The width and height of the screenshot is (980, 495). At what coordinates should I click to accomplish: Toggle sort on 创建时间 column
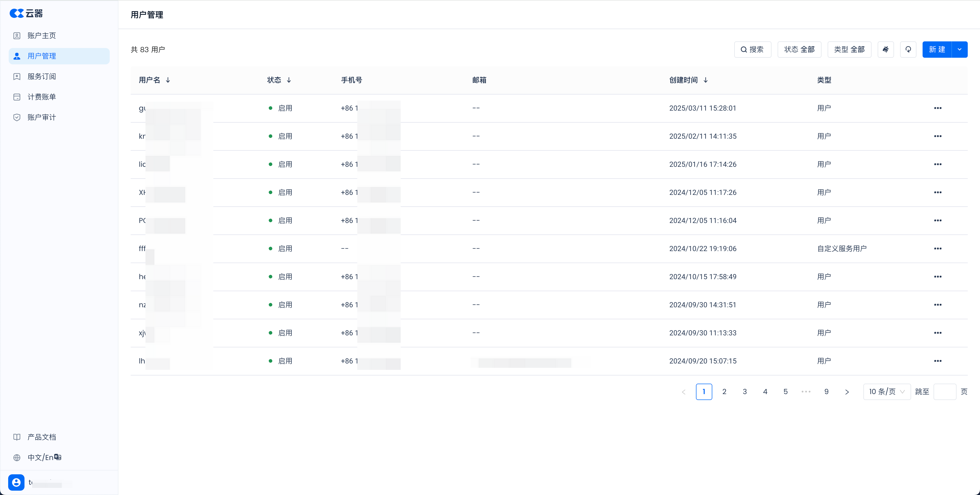click(705, 80)
